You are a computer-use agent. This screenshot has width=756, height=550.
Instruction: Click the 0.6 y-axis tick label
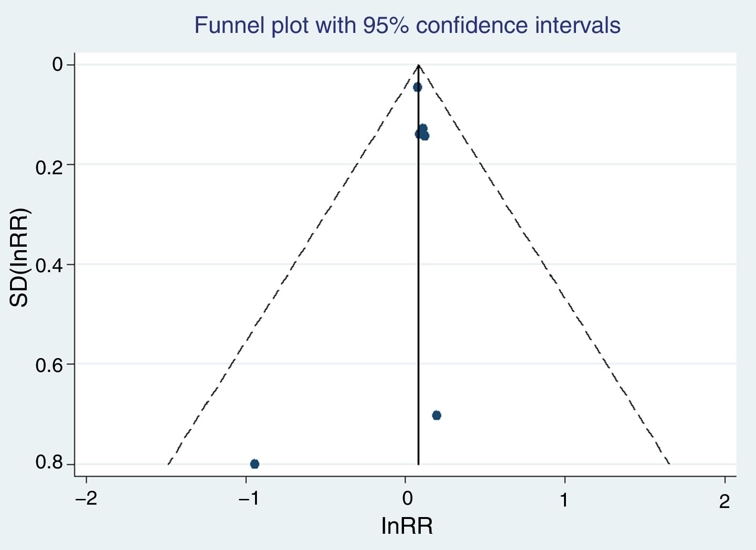click(x=49, y=366)
